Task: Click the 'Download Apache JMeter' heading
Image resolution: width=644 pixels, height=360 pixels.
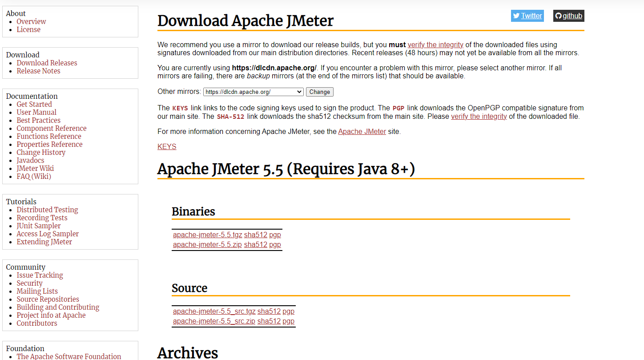Action: 246,20
